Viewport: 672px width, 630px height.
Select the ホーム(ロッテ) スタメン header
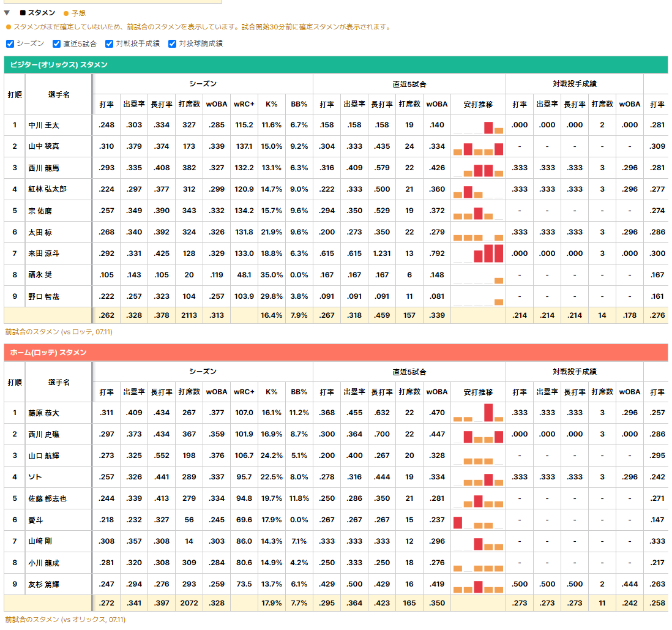335,353
